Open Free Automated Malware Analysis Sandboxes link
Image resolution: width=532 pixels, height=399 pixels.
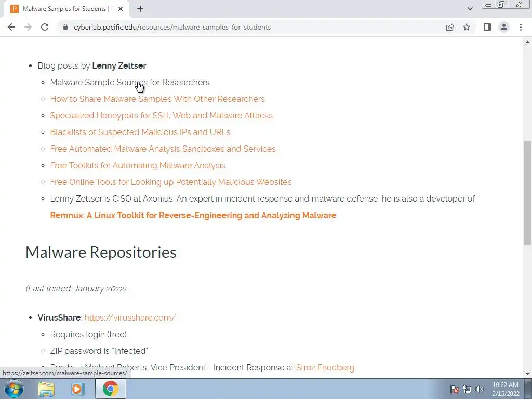pyautogui.click(x=163, y=149)
